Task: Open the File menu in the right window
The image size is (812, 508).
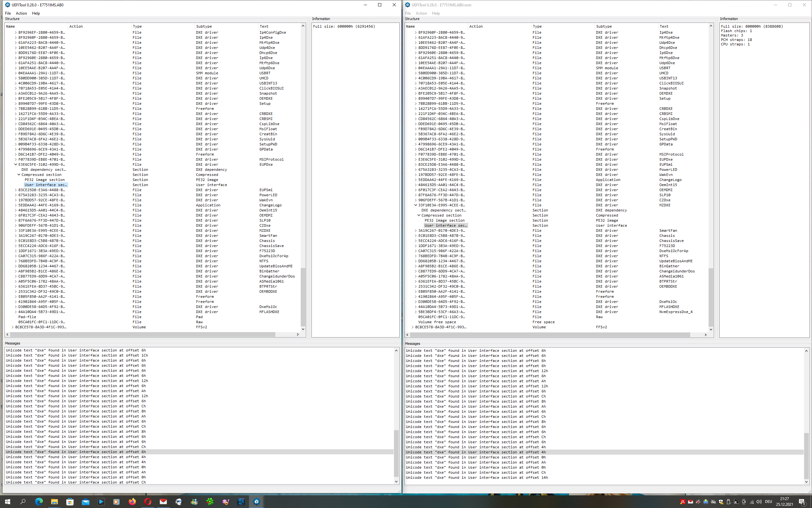Action: pyautogui.click(x=408, y=13)
